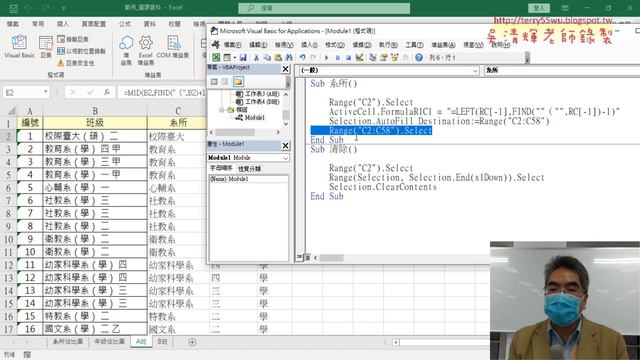640x360 pixels.
Task: Click the fx Insert Function icon
Action: point(107,93)
